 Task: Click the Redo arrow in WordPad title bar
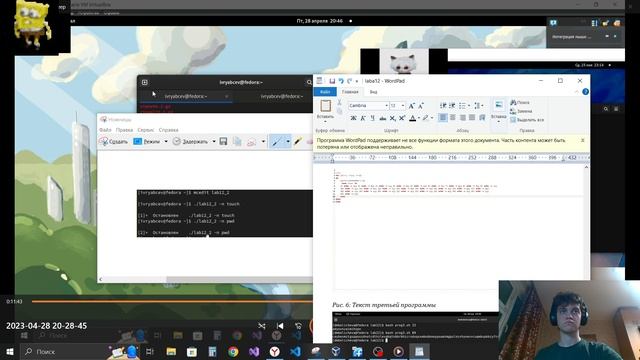(349, 81)
